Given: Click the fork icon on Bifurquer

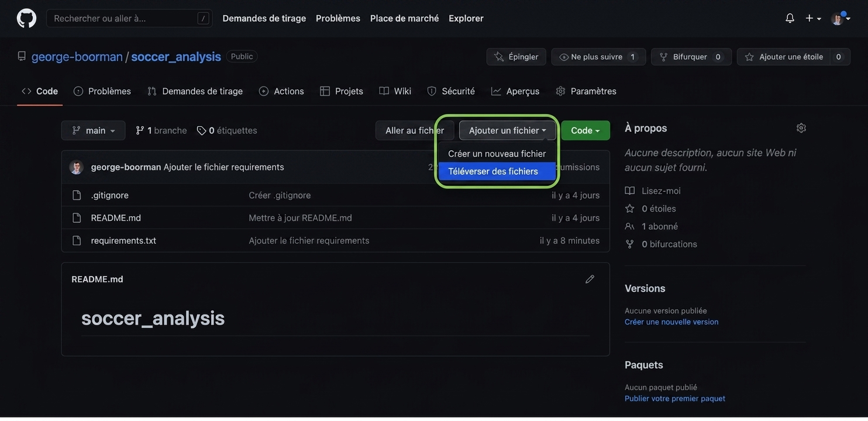Looking at the screenshot, I should coord(663,57).
